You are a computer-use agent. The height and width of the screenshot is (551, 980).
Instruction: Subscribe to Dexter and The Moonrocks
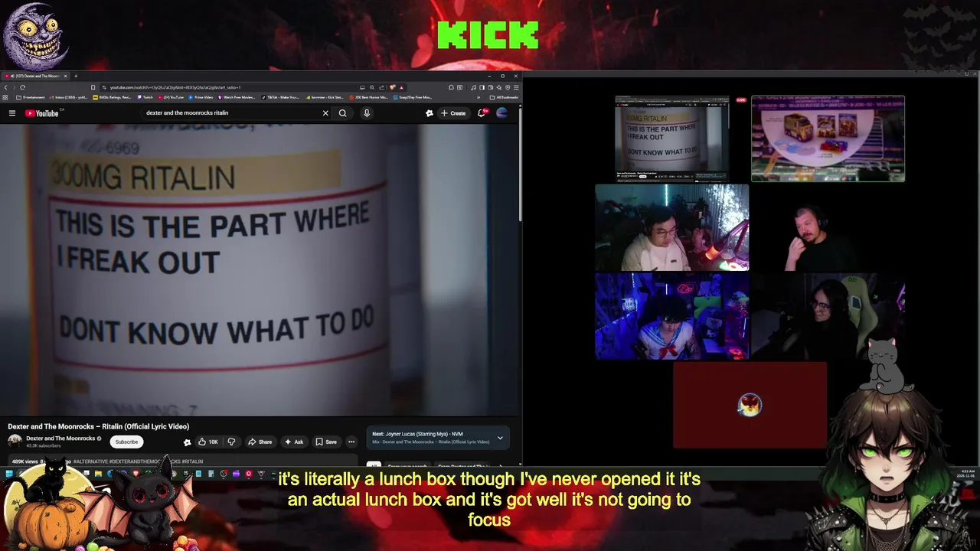point(126,442)
